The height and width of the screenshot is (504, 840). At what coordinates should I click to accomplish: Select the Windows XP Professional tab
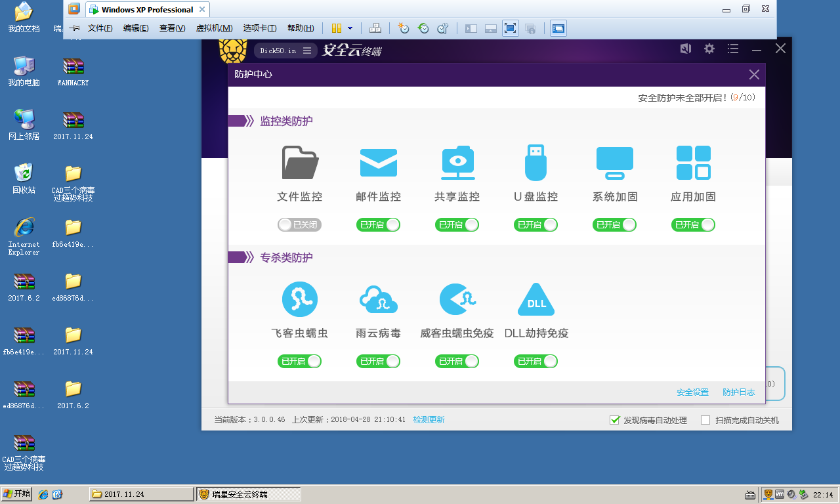pyautogui.click(x=147, y=10)
